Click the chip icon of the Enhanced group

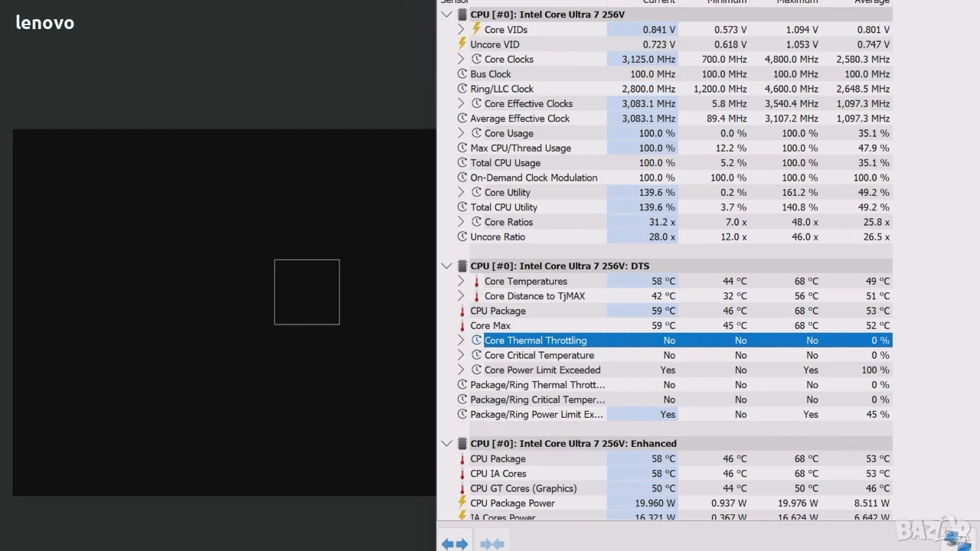point(462,444)
